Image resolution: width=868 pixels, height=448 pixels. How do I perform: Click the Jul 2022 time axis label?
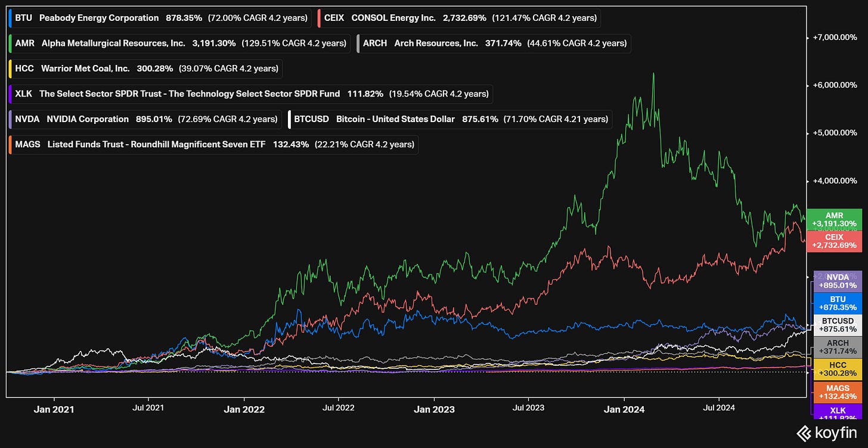point(338,407)
